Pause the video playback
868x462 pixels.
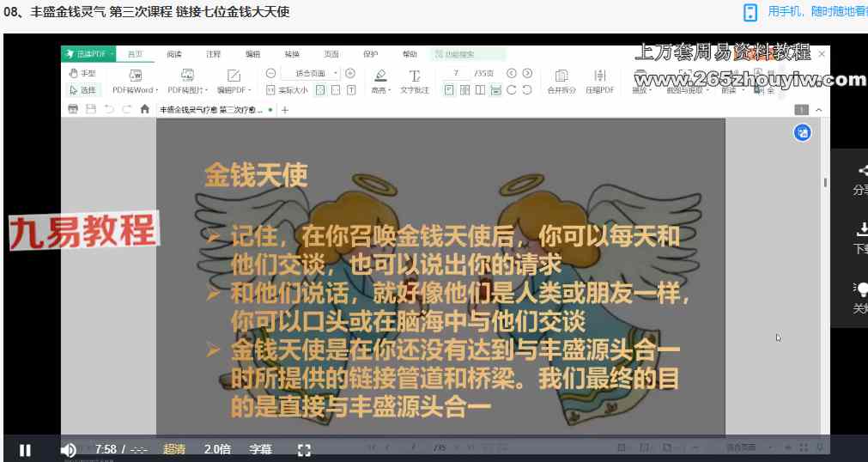(x=26, y=449)
